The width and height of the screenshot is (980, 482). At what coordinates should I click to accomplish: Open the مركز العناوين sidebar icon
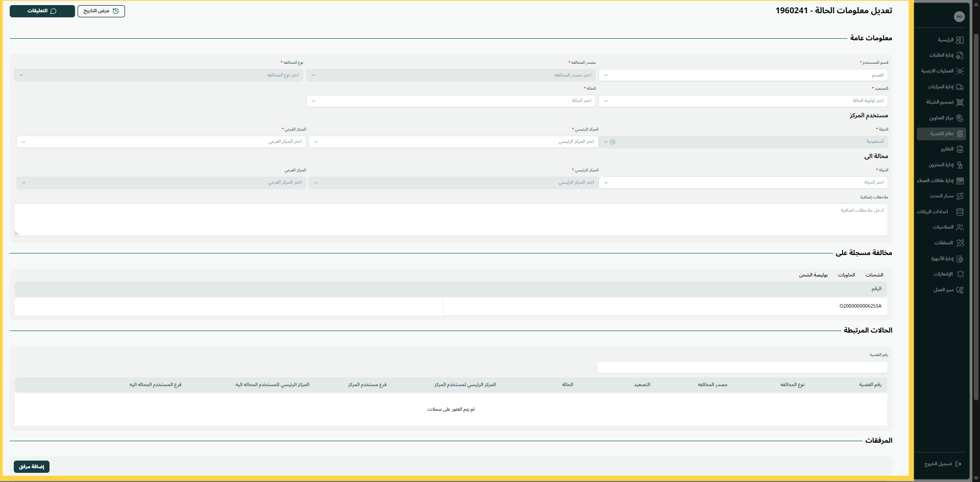(x=960, y=118)
